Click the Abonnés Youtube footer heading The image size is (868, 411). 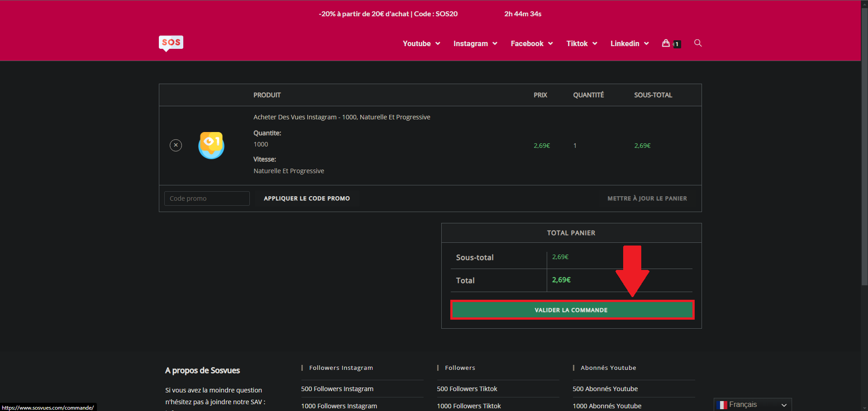click(608, 368)
